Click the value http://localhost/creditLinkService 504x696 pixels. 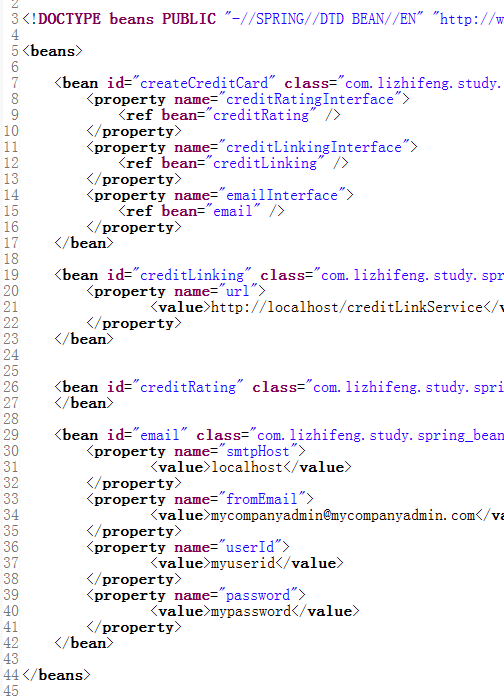pos(347,307)
